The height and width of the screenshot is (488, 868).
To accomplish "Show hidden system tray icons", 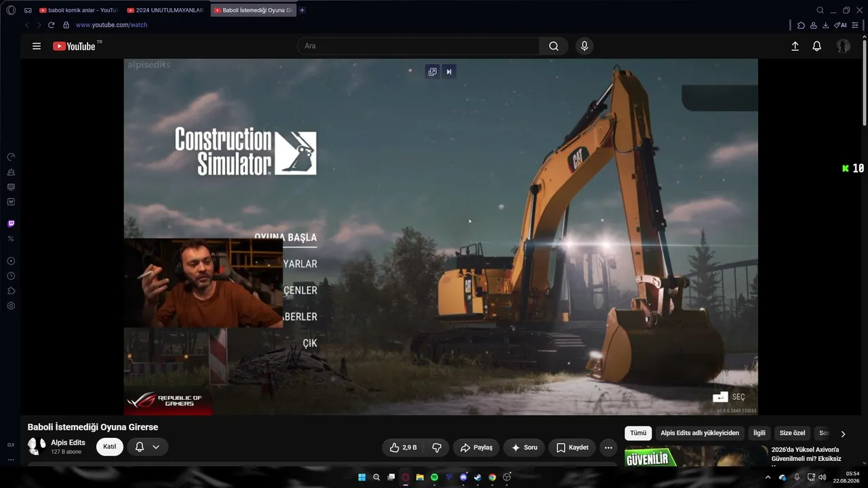I will [768, 477].
